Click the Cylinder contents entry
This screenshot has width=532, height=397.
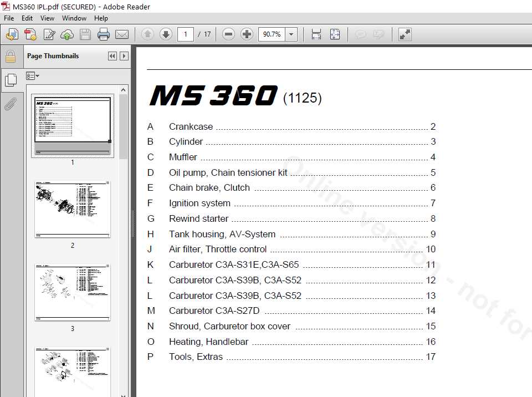point(291,141)
